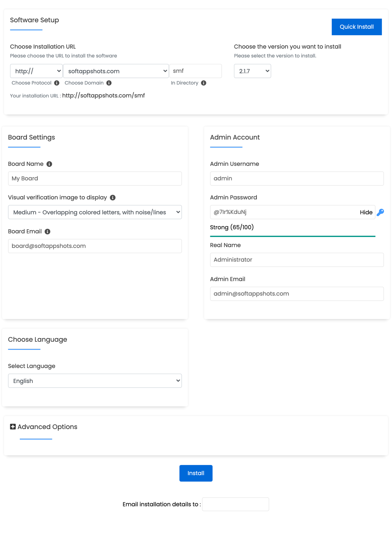Screen dimensions: 392x535
Task: Click the password strength progress bar
Action: tap(293, 236)
